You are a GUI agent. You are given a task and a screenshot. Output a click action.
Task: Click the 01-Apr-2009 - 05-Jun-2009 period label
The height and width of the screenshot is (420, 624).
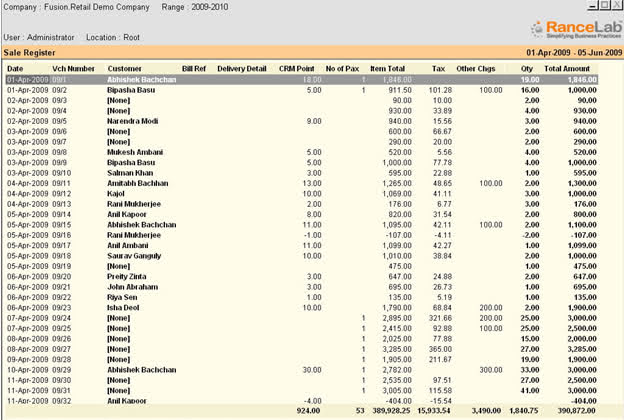coord(574,53)
